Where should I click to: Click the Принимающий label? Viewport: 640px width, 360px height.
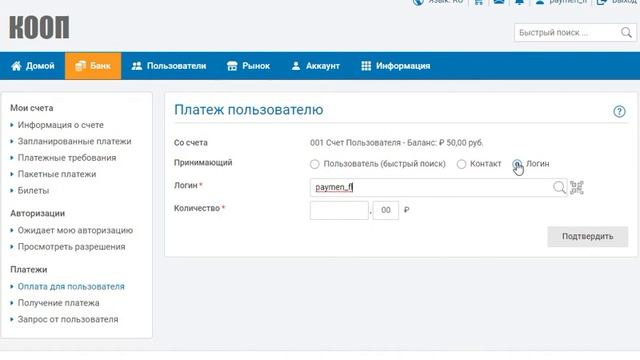click(203, 162)
